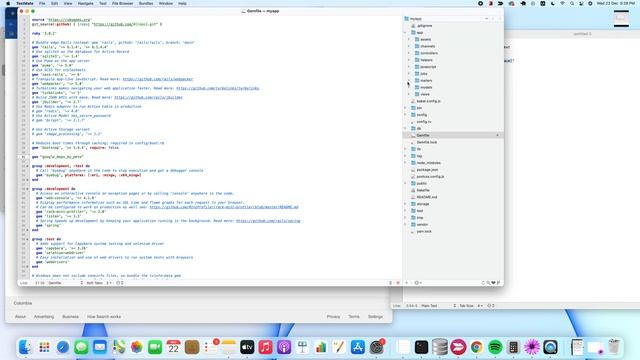Open the Navigate menu
The width and height of the screenshot is (640, 360).
pyautogui.click(x=85, y=3)
